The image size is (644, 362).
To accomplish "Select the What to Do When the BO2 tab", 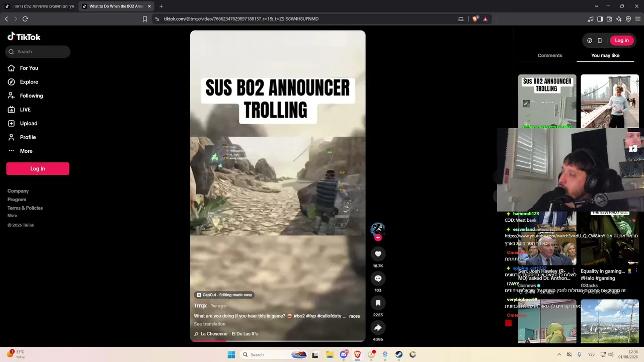I will [x=117, y=7].
